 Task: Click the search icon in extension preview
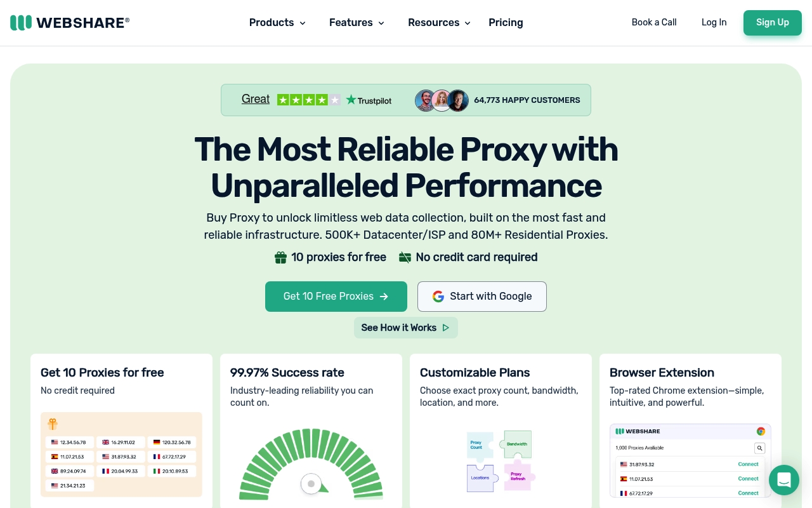pyautogui.click(x=759, y=448)
